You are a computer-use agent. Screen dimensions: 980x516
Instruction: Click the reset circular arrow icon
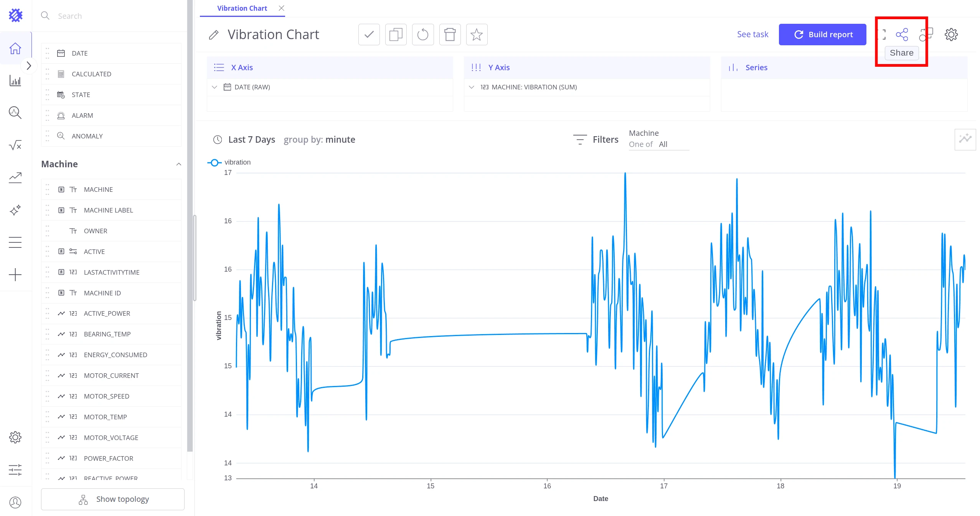point(423,35)
